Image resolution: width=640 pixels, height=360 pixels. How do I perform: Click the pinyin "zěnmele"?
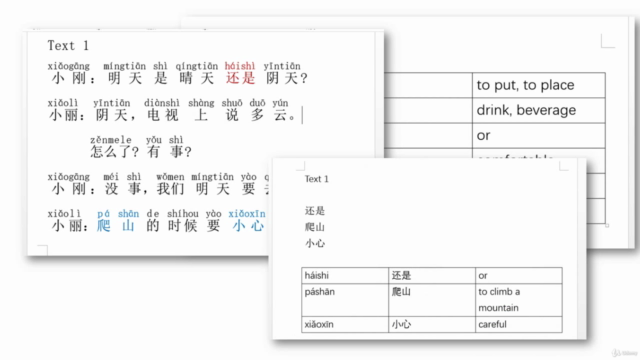point(111,140)
